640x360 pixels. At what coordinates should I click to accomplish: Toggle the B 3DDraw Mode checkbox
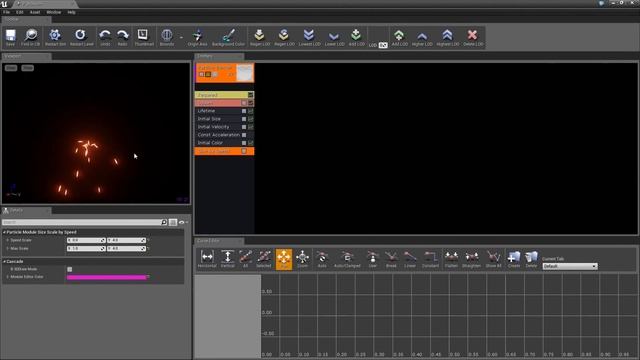click(69, 269)
